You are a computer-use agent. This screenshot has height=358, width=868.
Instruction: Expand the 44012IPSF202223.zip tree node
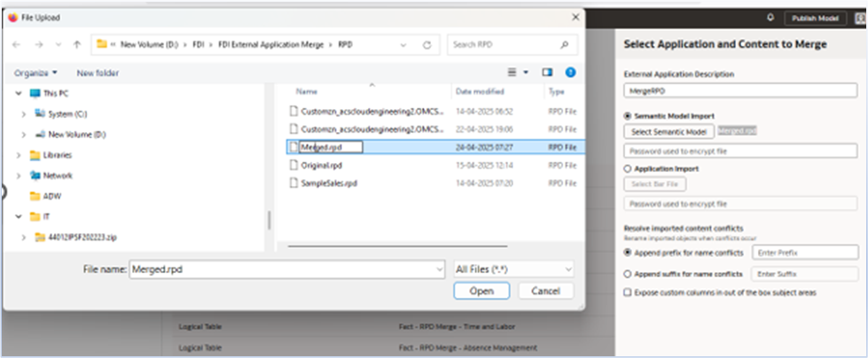point(23,237)
